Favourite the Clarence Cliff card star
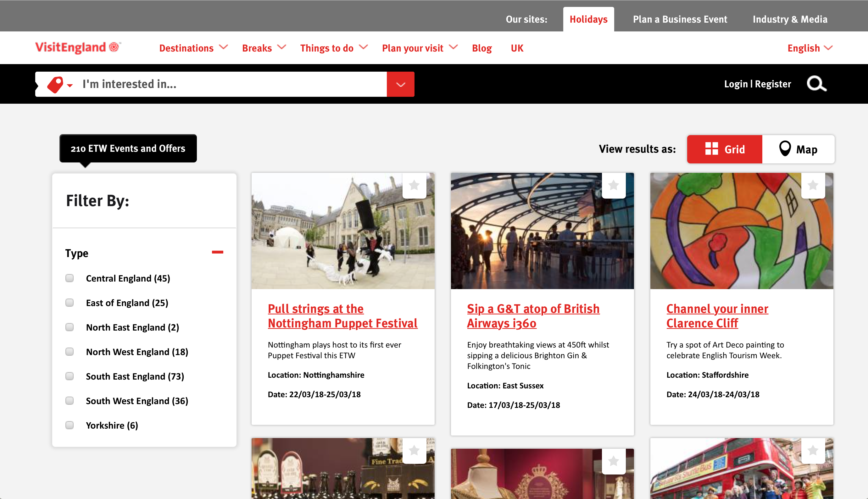The height and width of the screenshot is (499, 868). tap(813, 185)
